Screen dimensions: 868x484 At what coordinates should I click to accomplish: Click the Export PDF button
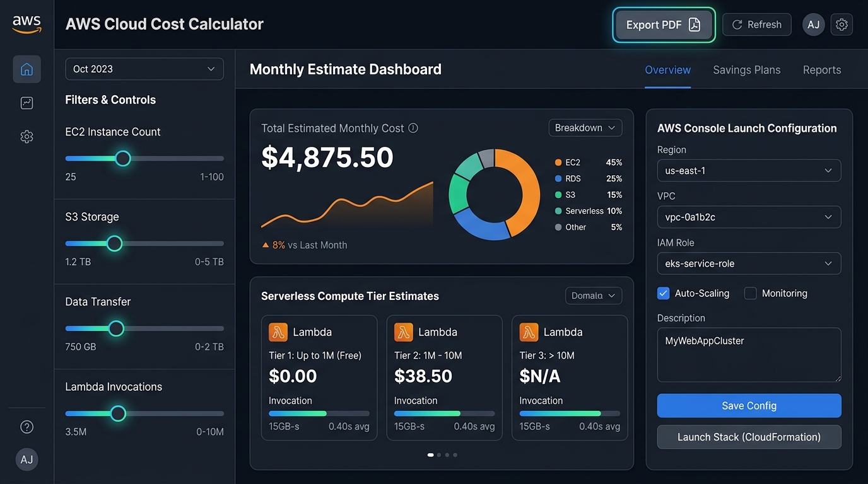pos(664,25)
